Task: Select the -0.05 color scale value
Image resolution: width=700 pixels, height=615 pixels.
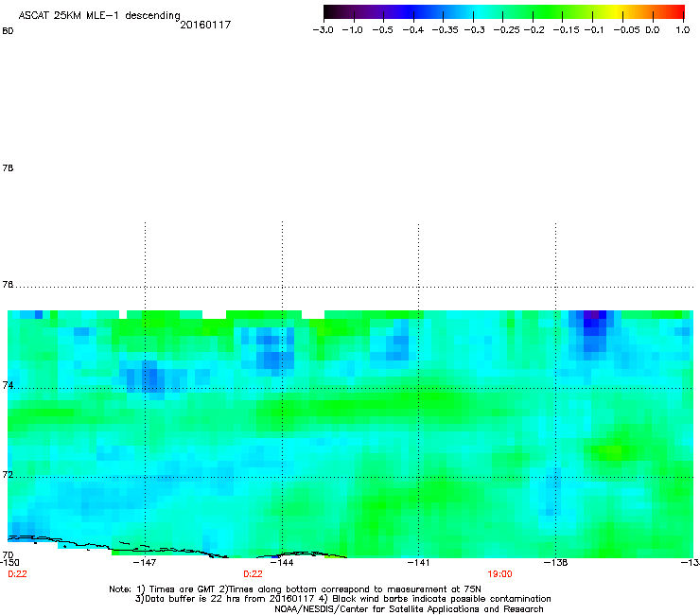Action: point(626,30)
